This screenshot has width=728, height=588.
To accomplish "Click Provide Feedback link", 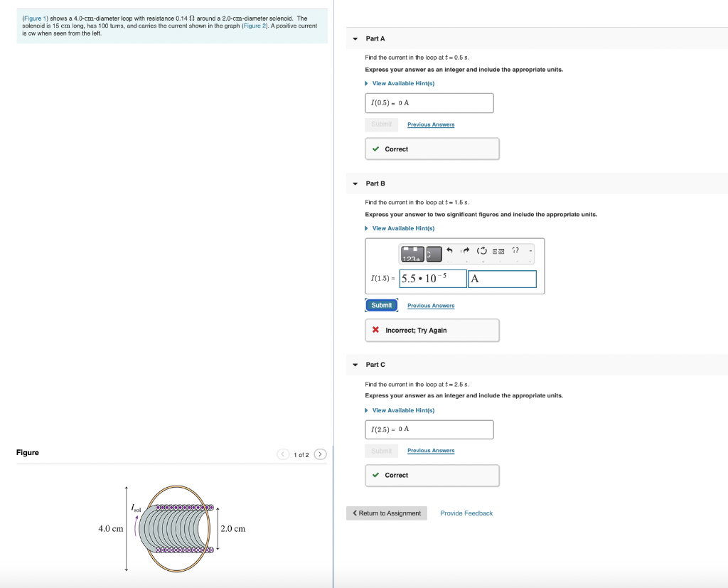I will [x=466, y=513].
